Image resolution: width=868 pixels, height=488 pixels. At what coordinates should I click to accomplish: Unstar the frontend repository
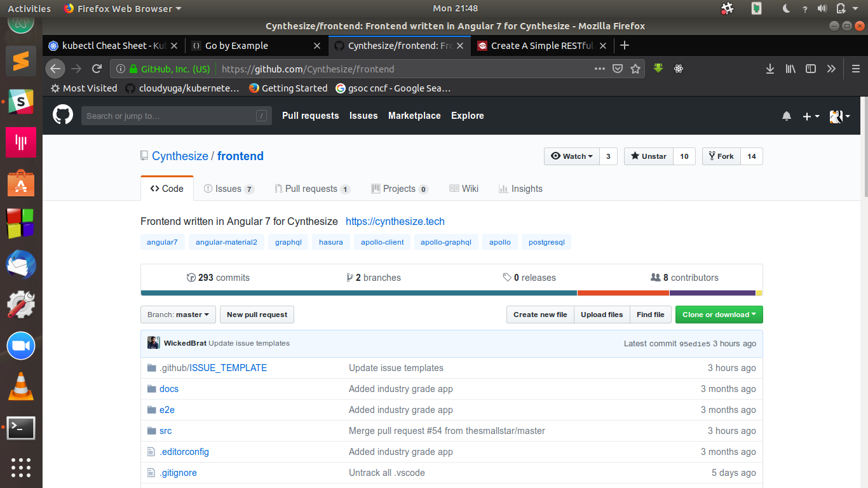pos(648,156)
